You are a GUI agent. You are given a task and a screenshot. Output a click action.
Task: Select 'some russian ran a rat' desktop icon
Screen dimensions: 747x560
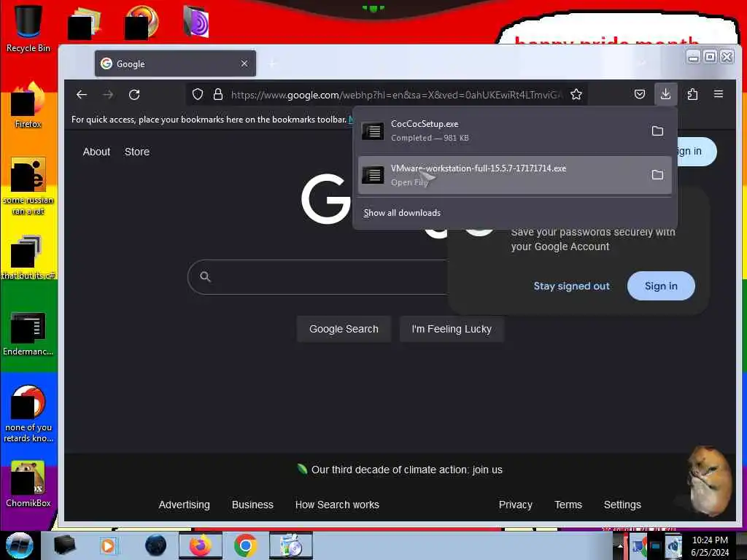point(28,186)
